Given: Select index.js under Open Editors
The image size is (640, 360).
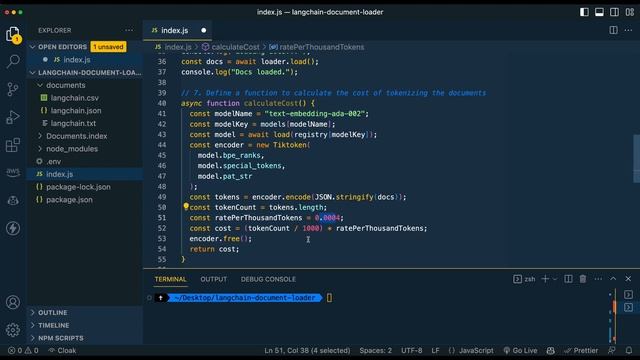Looking at the screenshot, I should pyautogui.click(x=77, y=60).
